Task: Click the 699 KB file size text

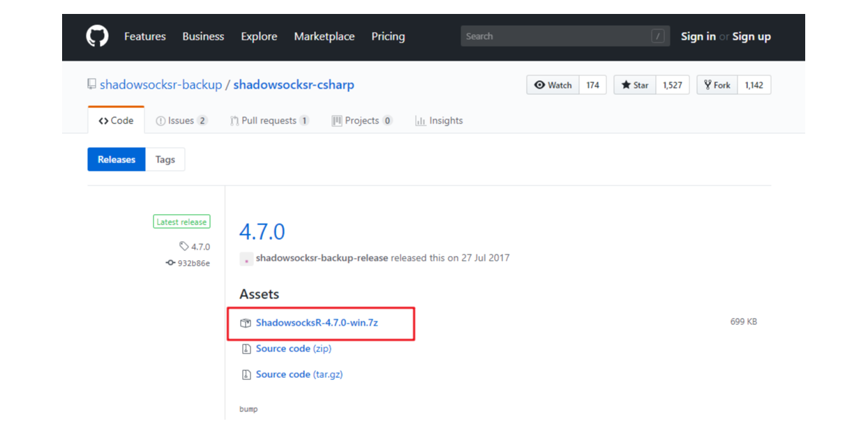Action: (744, 322)
